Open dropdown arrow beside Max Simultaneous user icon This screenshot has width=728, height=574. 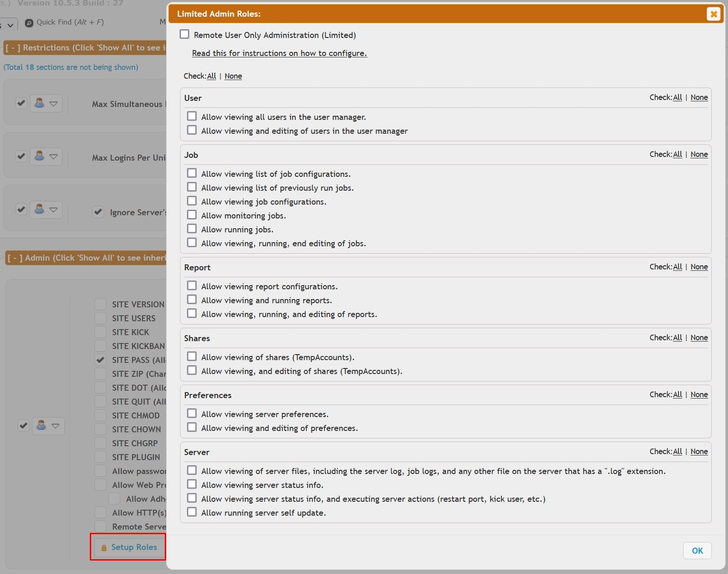(x=54, y=104)
